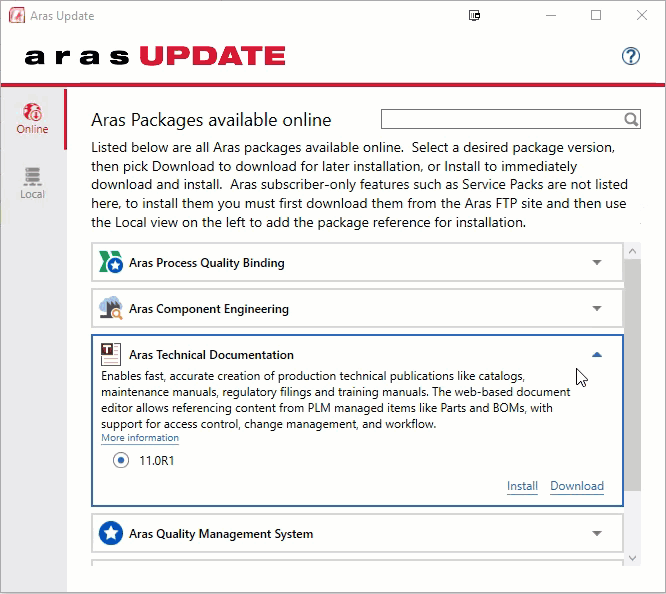Expand the Aras Process Quality Binding package
The image size is (666, 594).
point(597,263)
